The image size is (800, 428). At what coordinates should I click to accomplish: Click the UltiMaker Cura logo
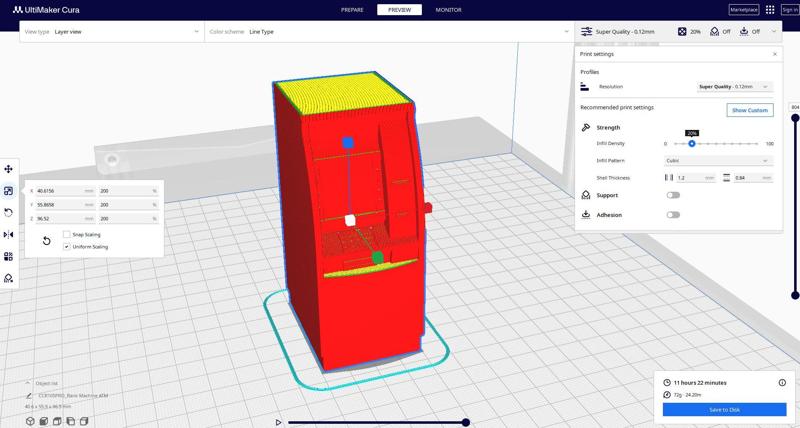coord(46,10)
